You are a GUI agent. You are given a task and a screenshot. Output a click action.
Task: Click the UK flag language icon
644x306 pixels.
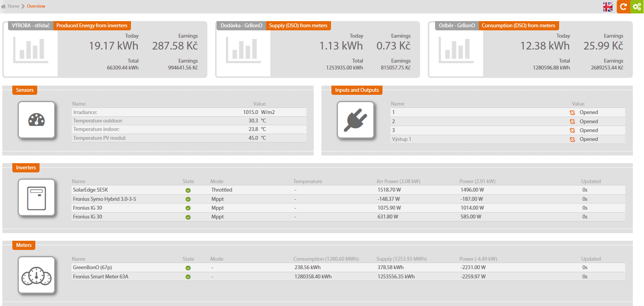[608, 7]
